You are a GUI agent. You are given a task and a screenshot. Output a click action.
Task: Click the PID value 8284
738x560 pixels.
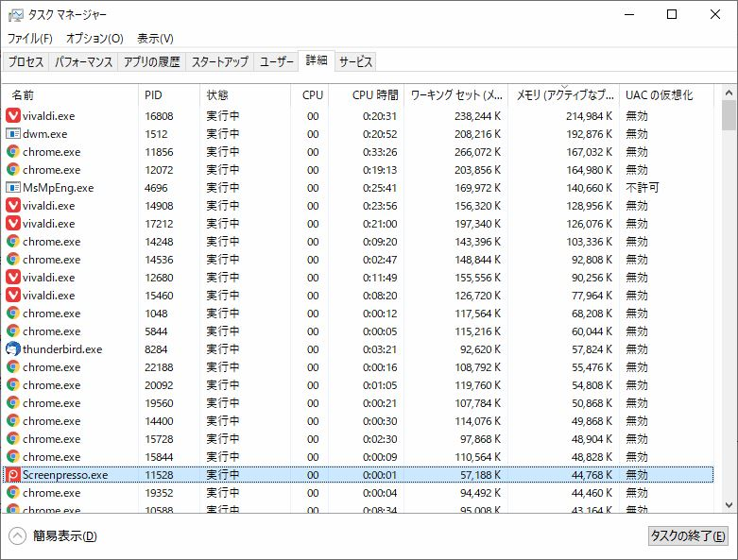(156, 349)
